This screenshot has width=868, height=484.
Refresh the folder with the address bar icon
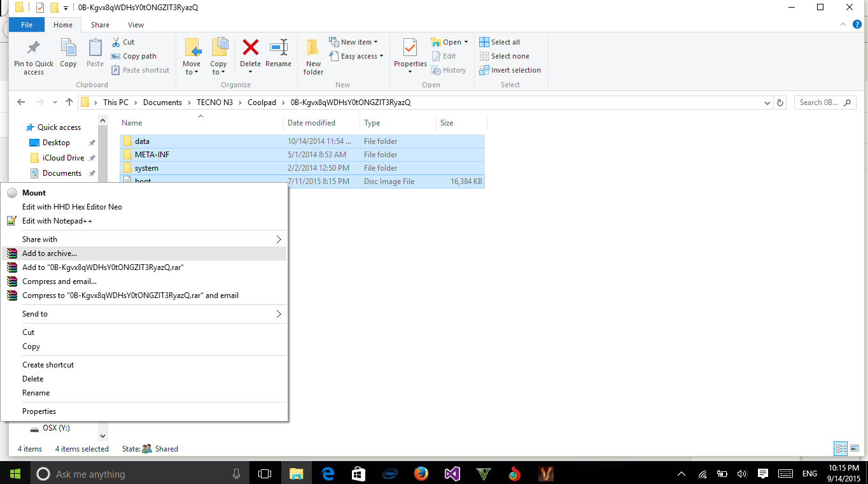tap(780, 102)
